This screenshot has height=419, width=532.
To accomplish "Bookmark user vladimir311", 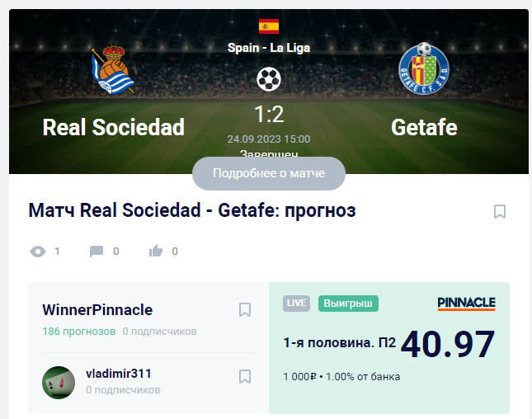I will [x=245, y=377].
